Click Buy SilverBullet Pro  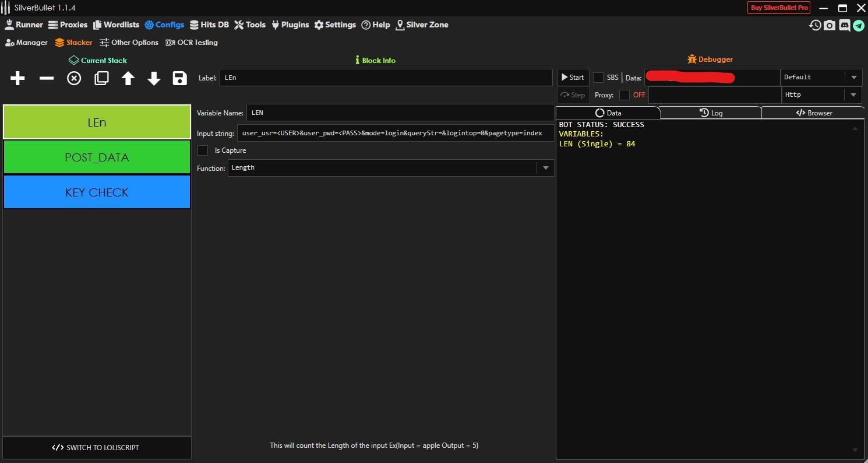click(779, 8)
